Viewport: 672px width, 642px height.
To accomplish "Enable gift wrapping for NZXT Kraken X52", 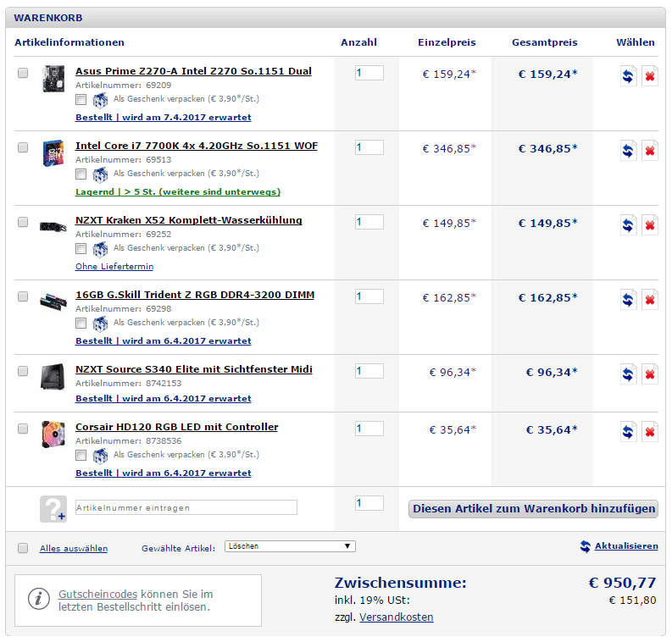I will (x=81, y=249).
